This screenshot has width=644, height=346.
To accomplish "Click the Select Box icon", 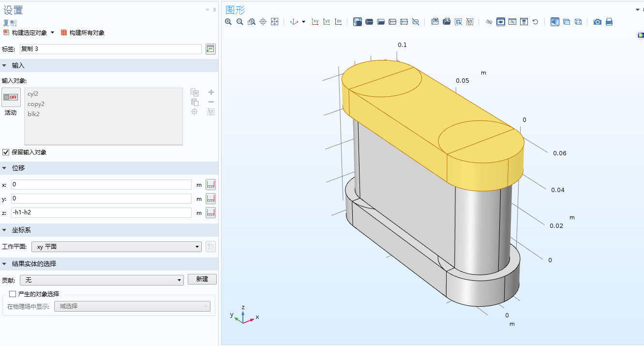I will [435, 22].
